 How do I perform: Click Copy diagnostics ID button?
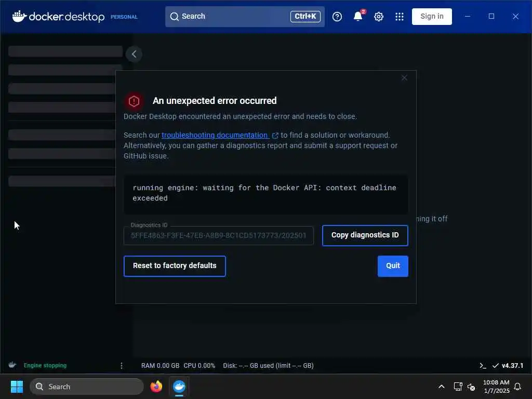(365, 235)
